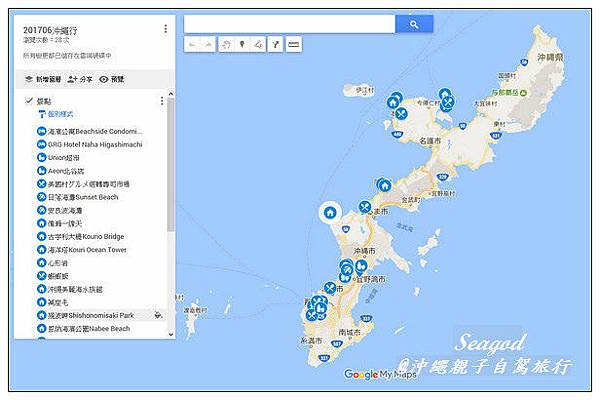Click the restaurant marker next to うるま市 label
This screenshot has width=600, height=400.
pos(365,207)
